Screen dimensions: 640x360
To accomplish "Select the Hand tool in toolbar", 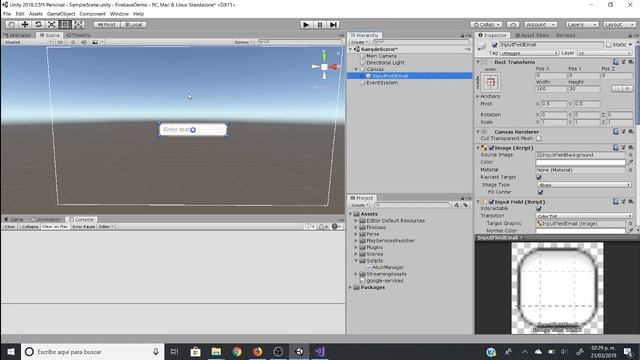I will (x=11, y=24).
